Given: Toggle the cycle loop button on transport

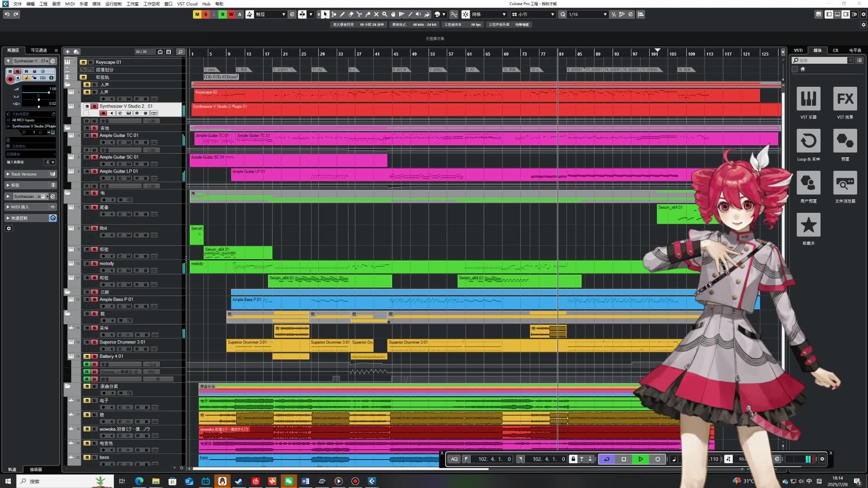Looking at the screenshot, I should click(x=607, y=459).
